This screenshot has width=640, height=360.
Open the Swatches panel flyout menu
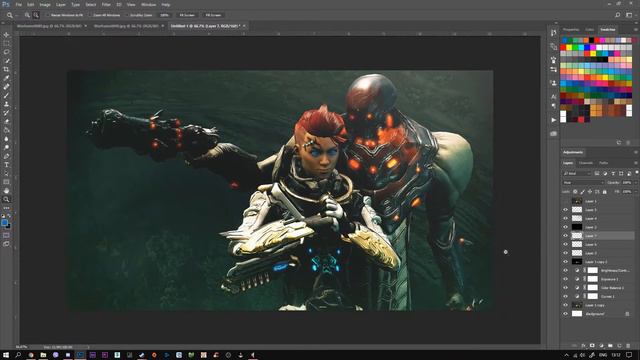coord(636,30)
